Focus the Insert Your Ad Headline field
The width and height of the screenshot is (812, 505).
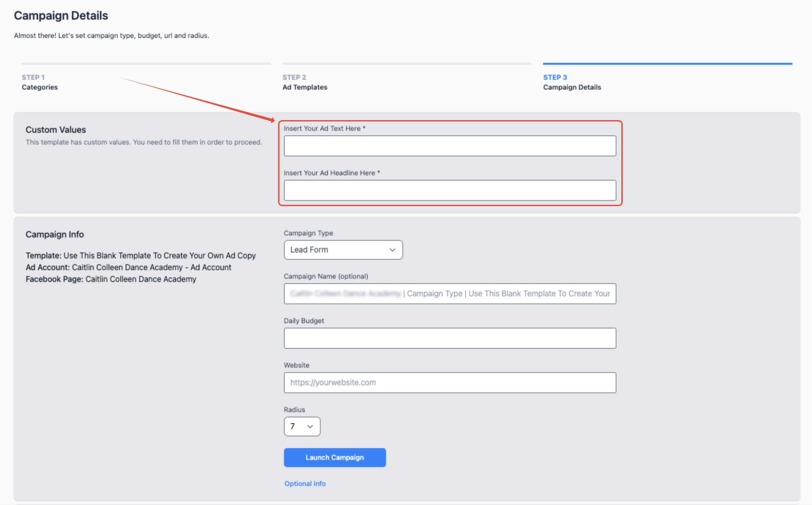coord(449,190)
